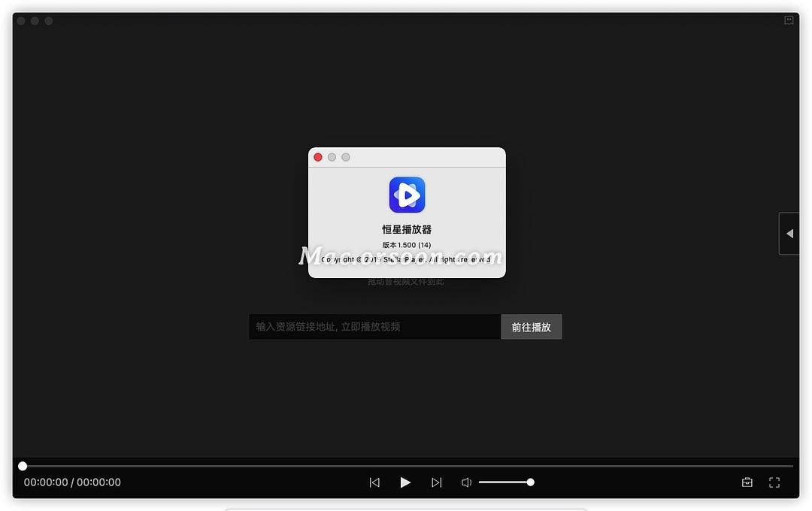
Task: Click the 恒星播放器 title in About dialog
Action: point(407,229)
